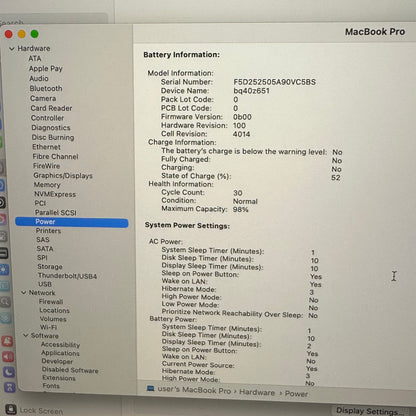The image size is (416, 416).
Task: Click the computer icon in path bar
Action: point(151,389)
